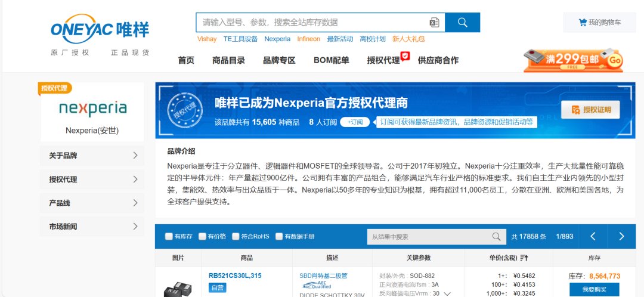Check the 符合RoHS filter
The width and height of the screenshot is (644, 297).
click(x=236, y=237)
